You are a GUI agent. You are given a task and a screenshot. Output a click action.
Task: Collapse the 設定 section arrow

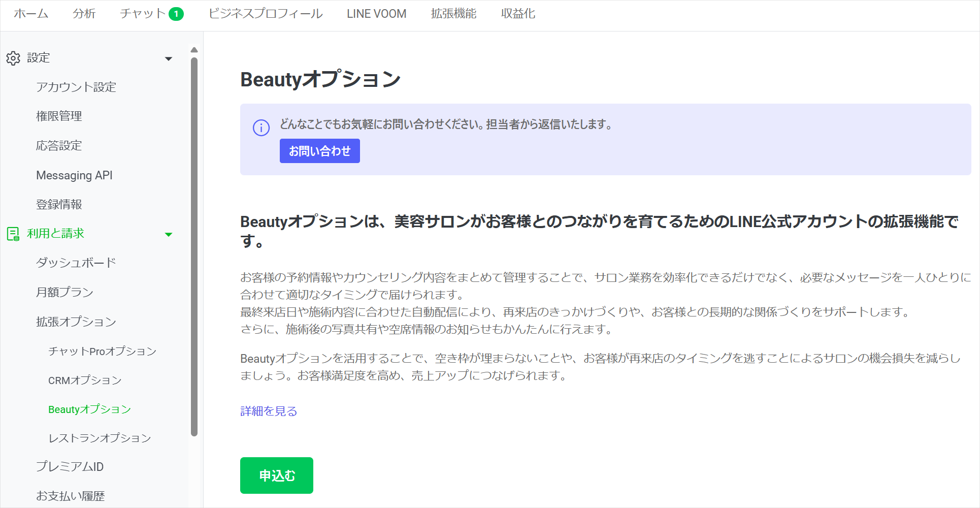click(x=169, y=59)
